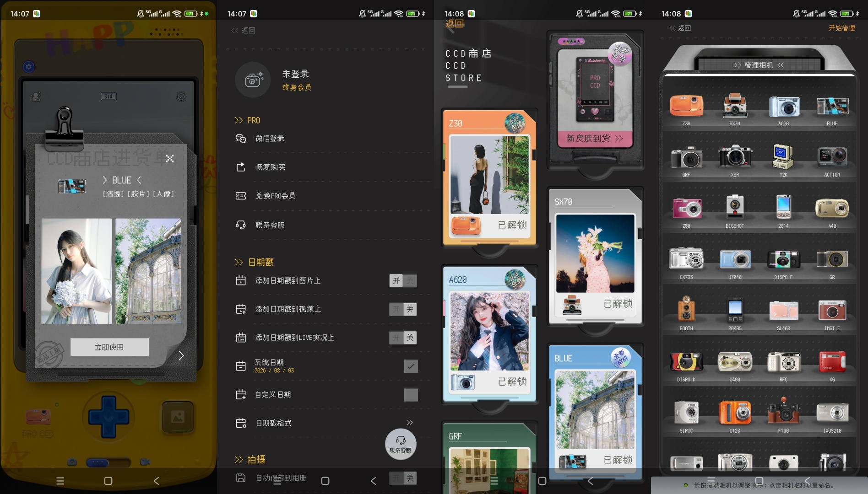Open the Z30 camera card in store
Viewport: 868px width, 494px height.
[489, 177]
